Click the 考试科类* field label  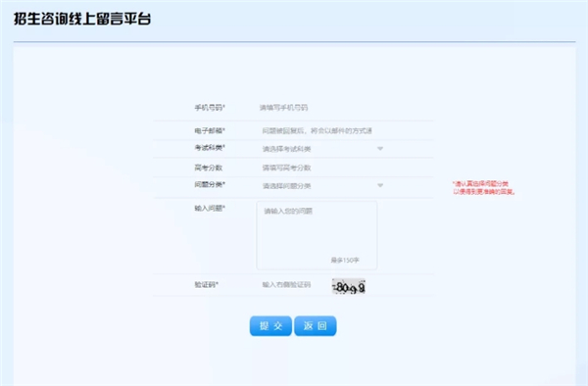(x=210, y=148)
